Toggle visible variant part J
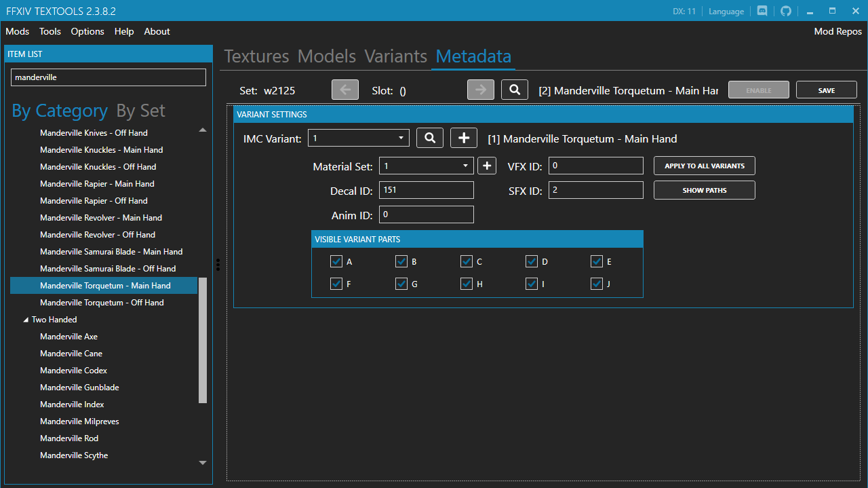This screenshot has height=488, width=868. click(597, 284)
